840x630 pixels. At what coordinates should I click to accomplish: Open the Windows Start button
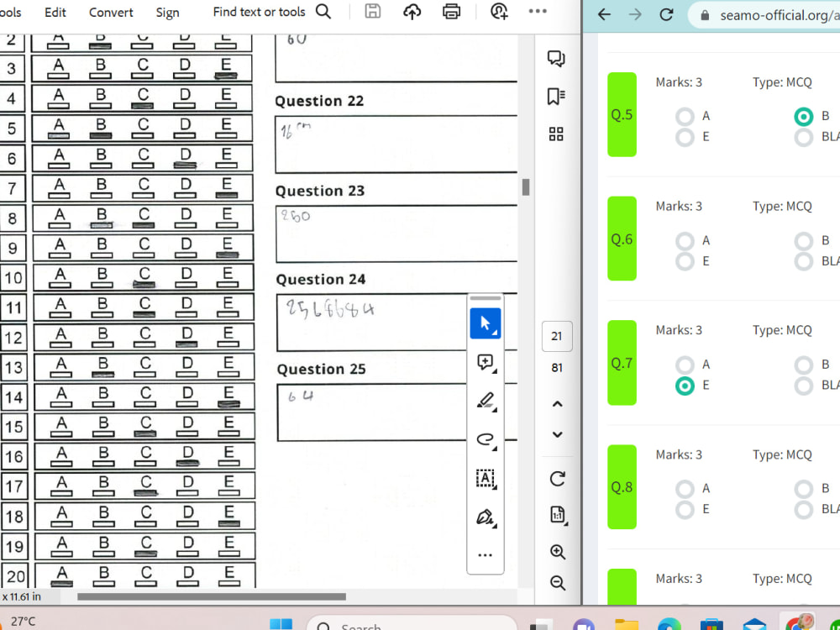click(x=281, y=624)
